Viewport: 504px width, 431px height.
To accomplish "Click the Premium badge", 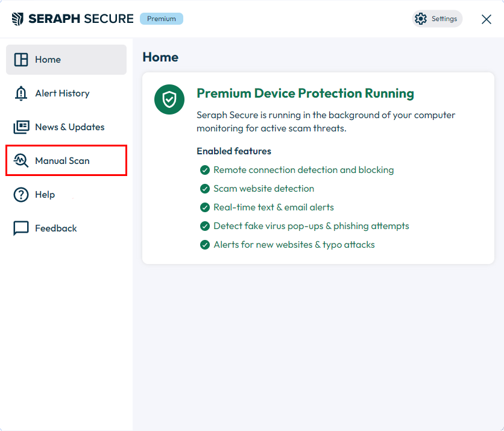I will [x=162, y=19].
